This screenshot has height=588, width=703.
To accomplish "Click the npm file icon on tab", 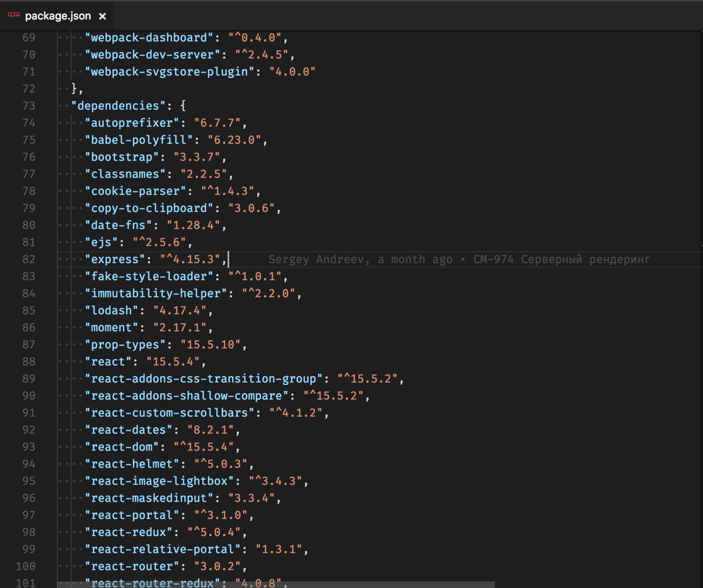I will 14,15.
